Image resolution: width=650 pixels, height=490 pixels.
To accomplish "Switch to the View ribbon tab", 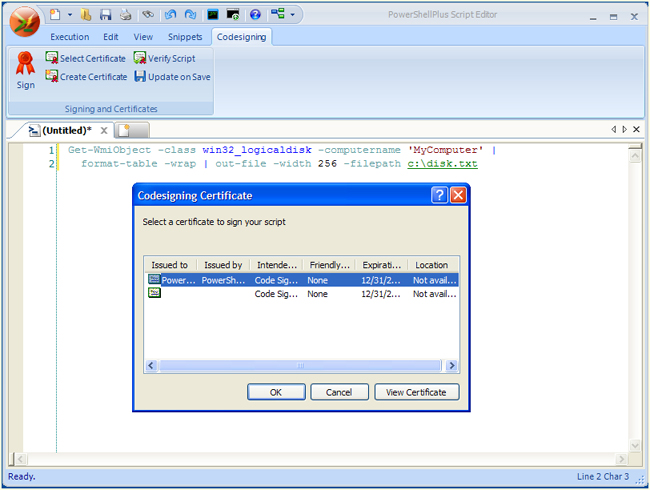I will tap(143, 37).
